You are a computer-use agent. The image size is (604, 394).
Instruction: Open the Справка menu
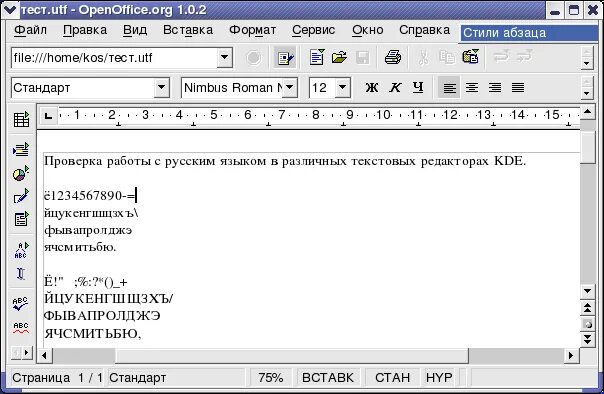[424, 30]
